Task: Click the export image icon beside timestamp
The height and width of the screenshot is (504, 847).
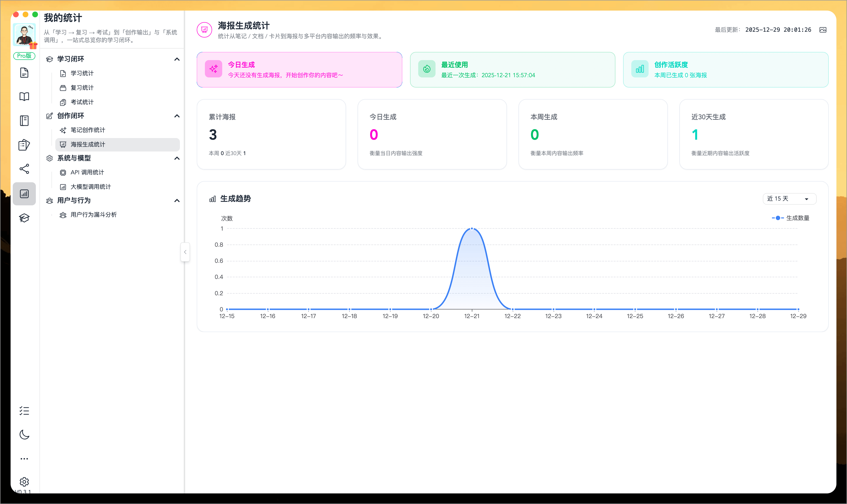Action: [822, 30]
